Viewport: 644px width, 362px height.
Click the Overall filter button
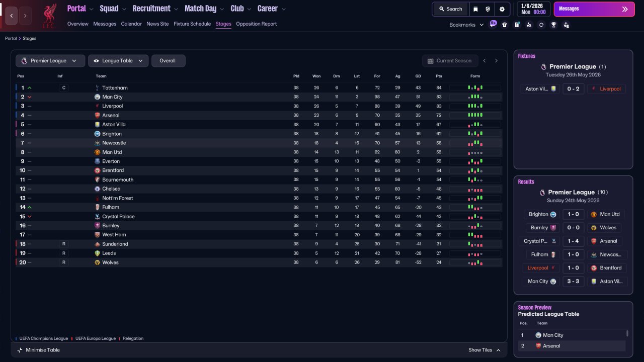pos(168,61)
